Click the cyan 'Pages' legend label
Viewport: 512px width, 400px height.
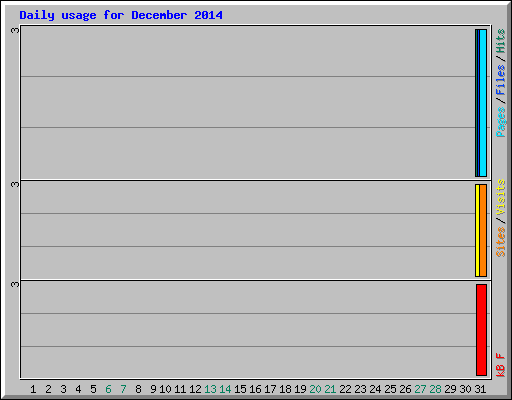click(x=501, y=122)
